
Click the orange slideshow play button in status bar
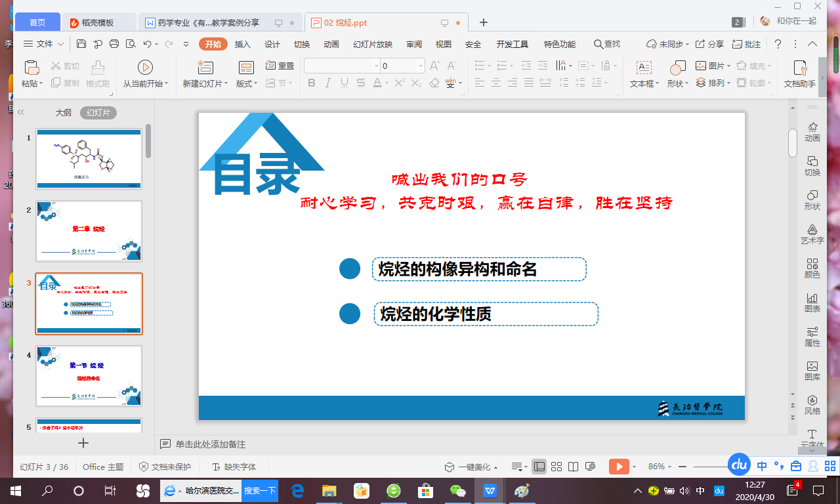[x=618, y=467]
